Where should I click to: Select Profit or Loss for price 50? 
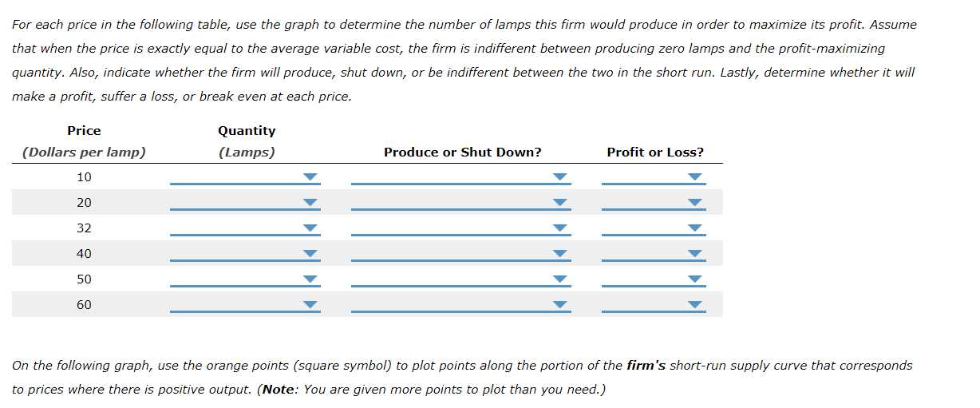[x=654, y=279]
